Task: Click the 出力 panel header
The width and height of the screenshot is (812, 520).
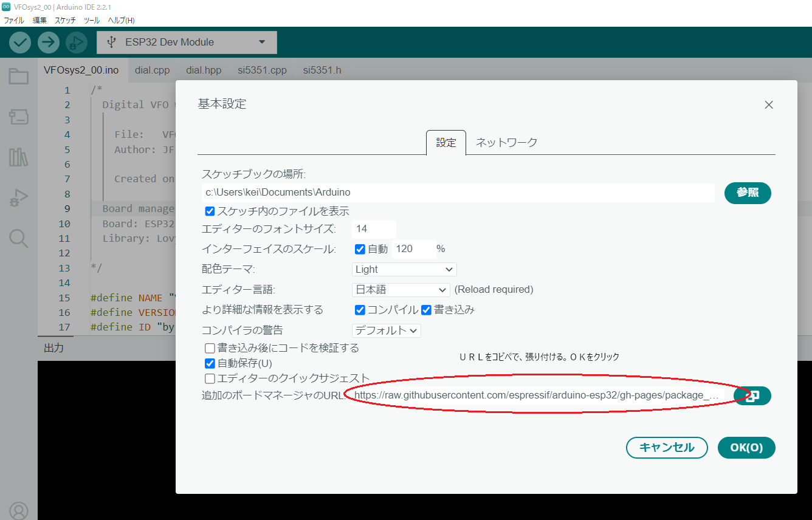Action: tap(54, 348)
